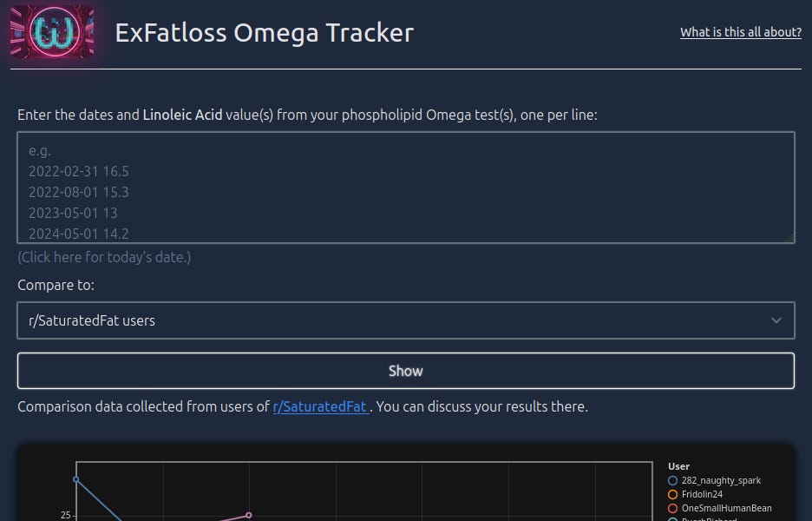The image size is (812, 521).
Task: Open the "What is this all about?" link
Action: pos(740,32)
